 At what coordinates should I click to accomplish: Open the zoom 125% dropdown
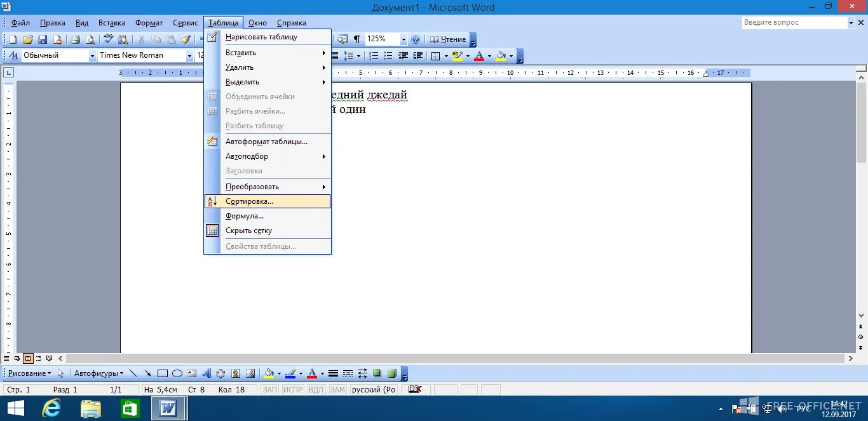point(403,39)
